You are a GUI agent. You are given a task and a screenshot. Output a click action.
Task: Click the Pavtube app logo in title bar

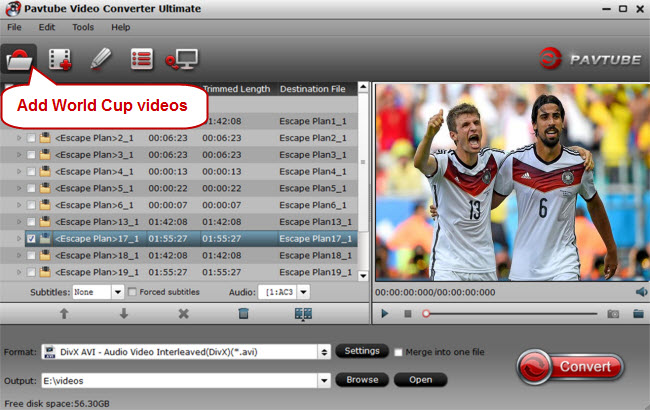(x=13, y=9)
